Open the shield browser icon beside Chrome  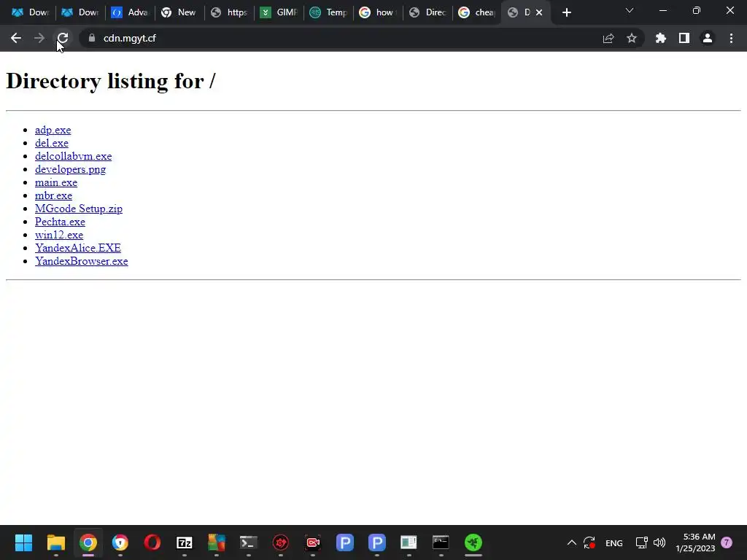[x=120, y=542]
